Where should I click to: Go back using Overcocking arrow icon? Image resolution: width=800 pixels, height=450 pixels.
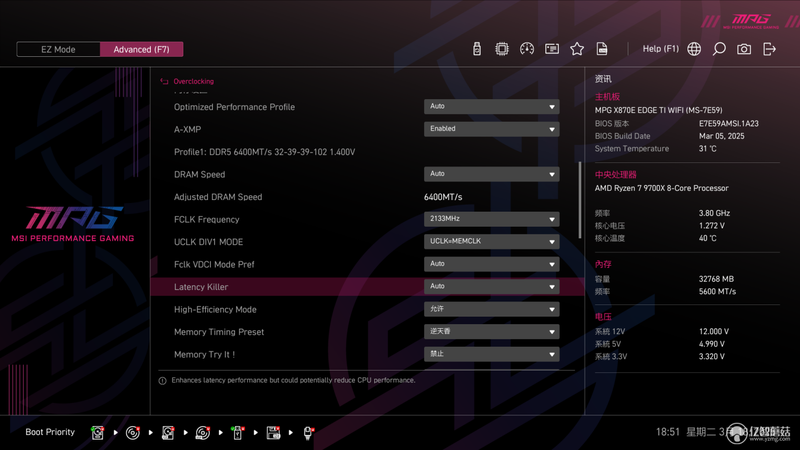(164, 81)
